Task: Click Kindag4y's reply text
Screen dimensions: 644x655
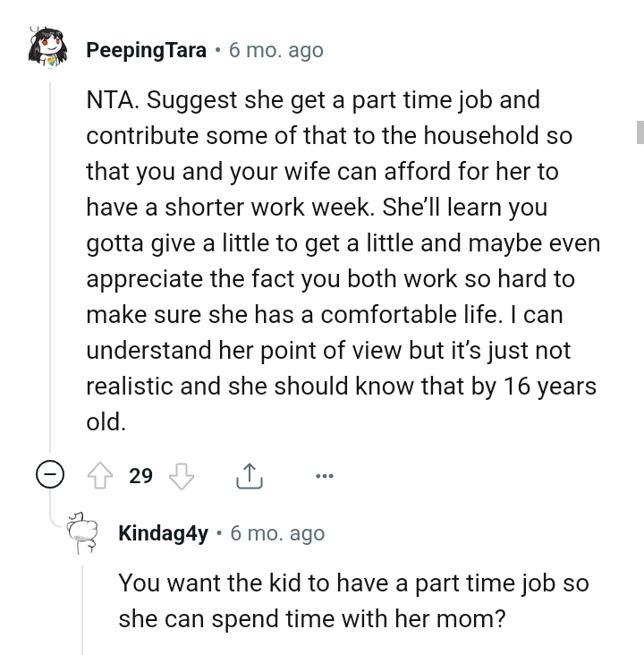Action: [353, 600]
